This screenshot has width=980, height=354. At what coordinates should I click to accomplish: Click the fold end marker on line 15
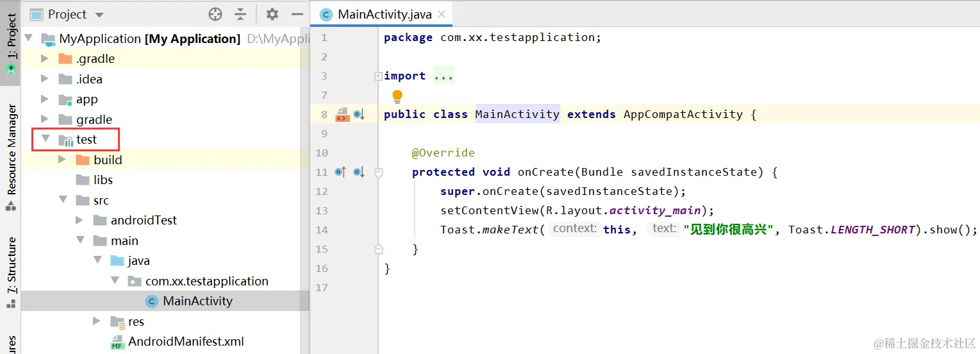click(378, 249)
